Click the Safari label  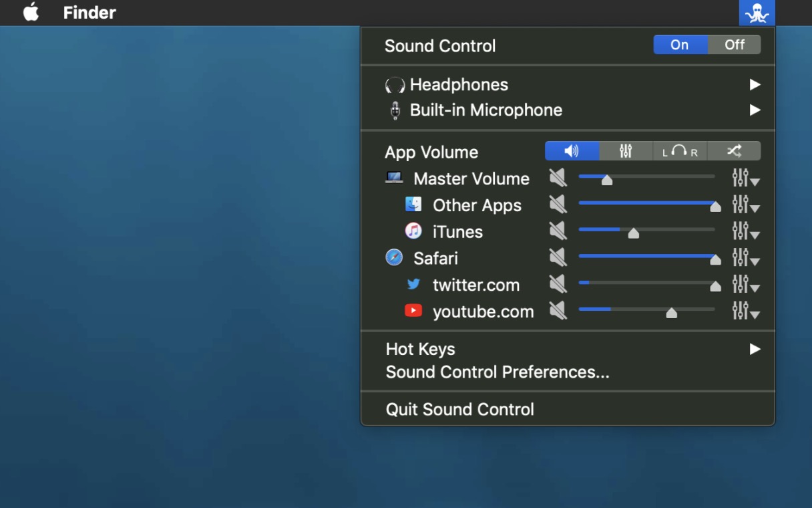tap(435, 258)
